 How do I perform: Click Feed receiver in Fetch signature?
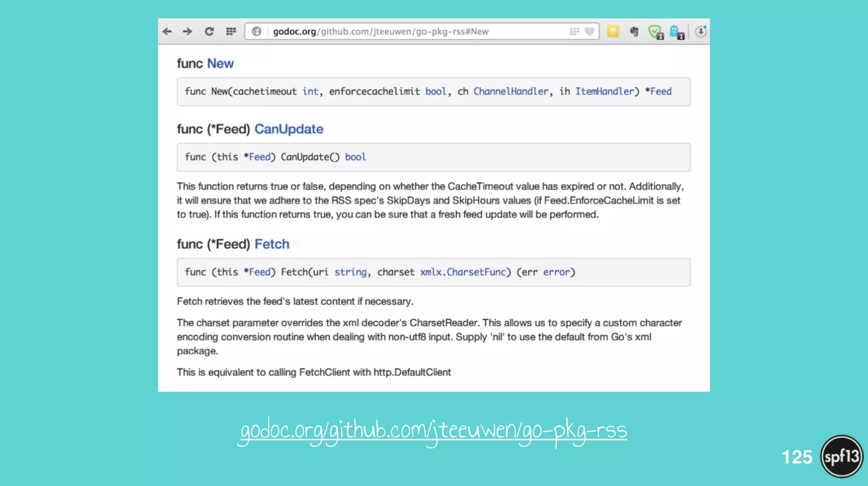pyautogui.click(x=259, y=272)
